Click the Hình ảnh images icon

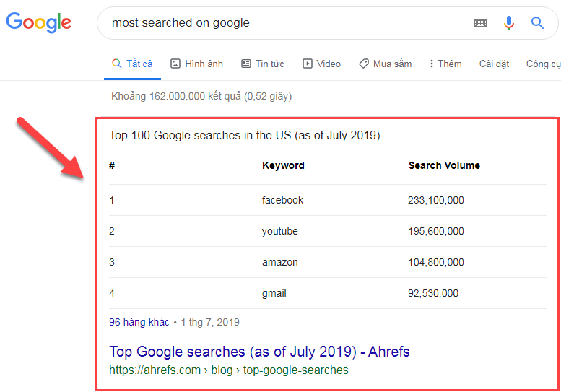175,64
